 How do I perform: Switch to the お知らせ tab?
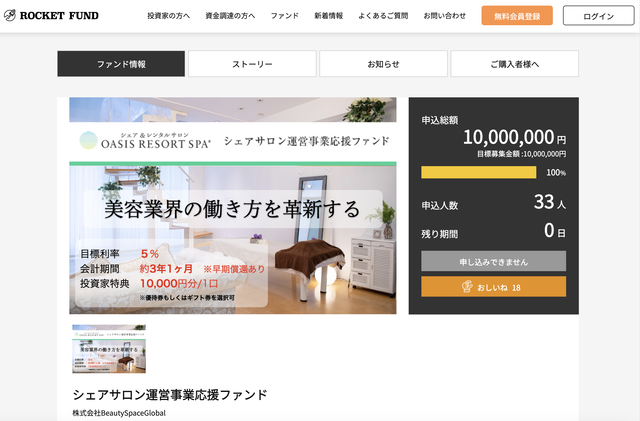pos(383,64)
